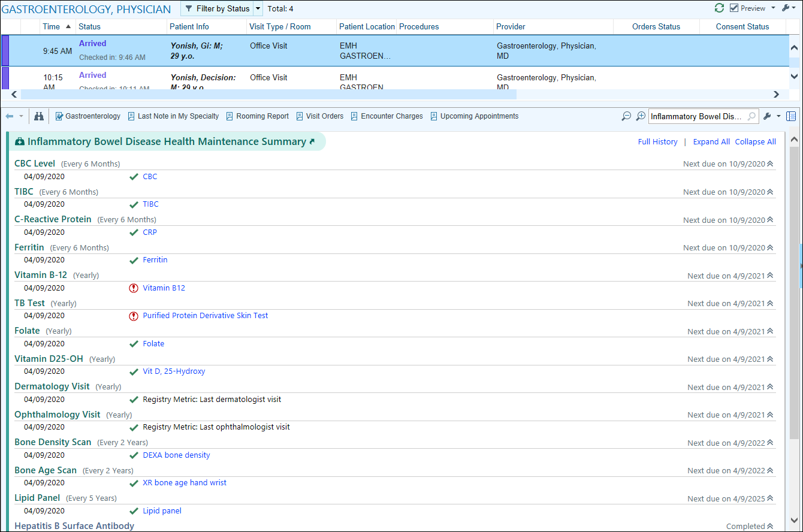Open the Full History link
803x532 pixels.
pyautogui.click(x=657, y=142)
